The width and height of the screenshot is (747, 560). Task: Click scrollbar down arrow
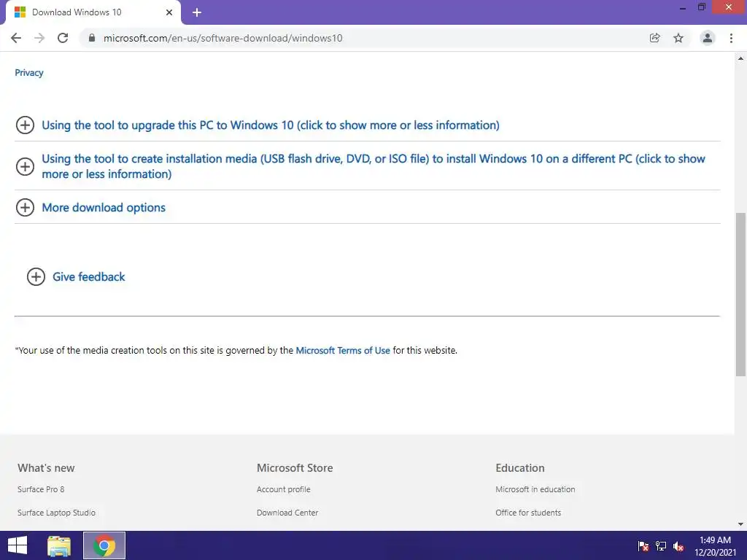click(741, 524)
